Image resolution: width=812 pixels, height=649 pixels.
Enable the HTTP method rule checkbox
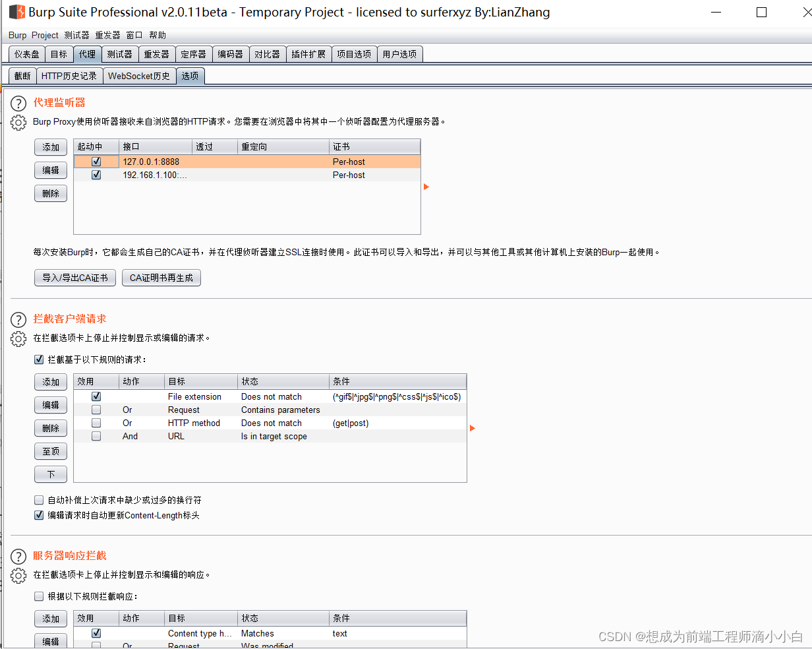click(96, 423)
